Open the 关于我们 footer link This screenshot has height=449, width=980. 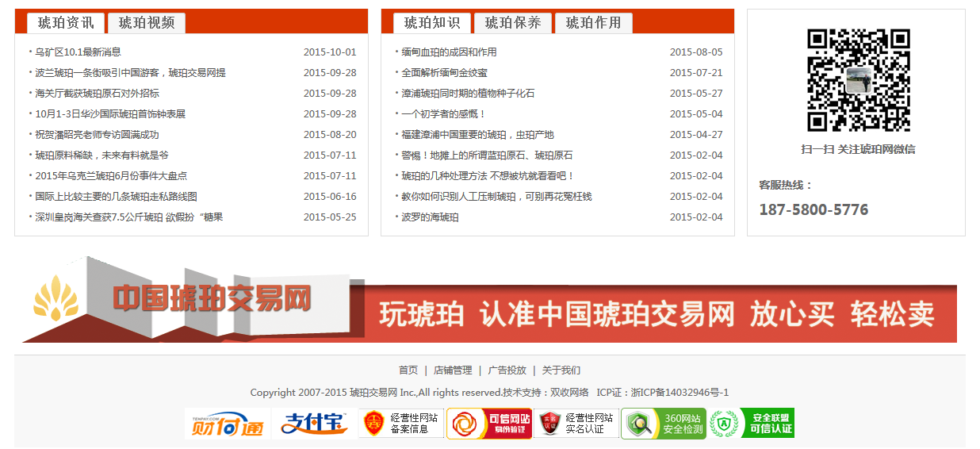point(561,370)
